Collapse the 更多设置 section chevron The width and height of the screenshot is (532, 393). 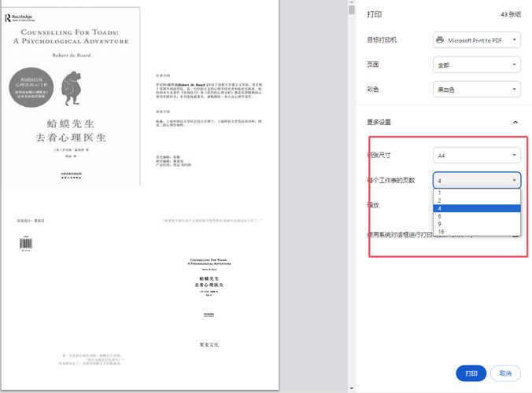[515, 123]
